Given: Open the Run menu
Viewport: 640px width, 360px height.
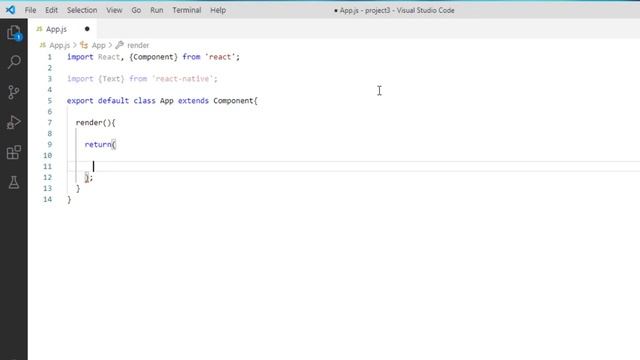Looking at the screenshot, I should pos(157,10).
